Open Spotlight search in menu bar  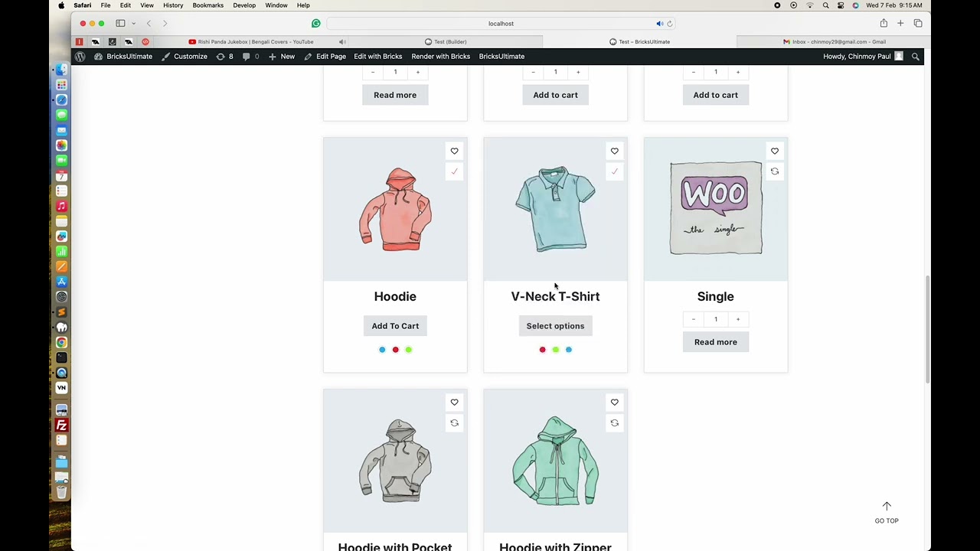(825, 5)
